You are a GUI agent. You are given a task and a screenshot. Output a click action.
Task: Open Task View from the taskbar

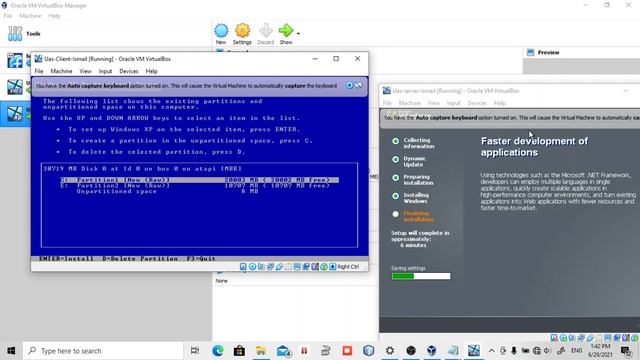click(x=195, y=351)
